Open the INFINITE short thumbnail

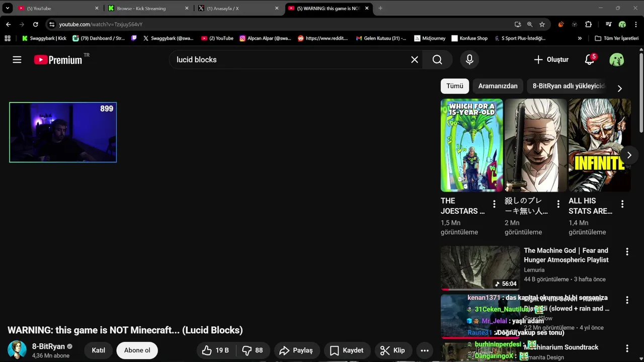click(x=599, y=145)
